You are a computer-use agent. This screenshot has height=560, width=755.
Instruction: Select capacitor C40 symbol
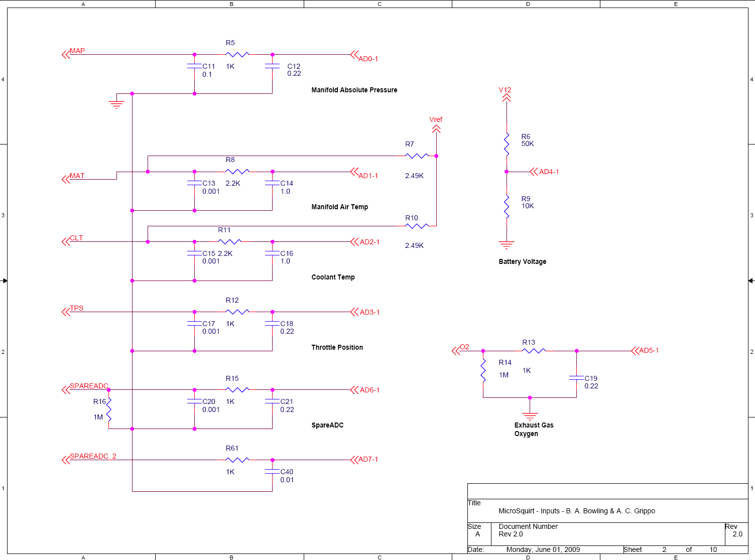click(272, 472)
